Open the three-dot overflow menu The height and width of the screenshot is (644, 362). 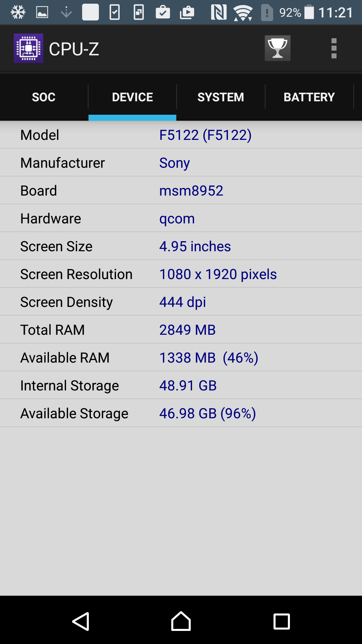point(334,48)
